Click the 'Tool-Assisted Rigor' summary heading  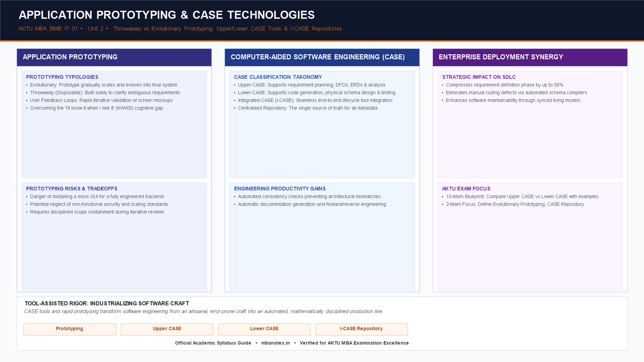tap(107, 304)
